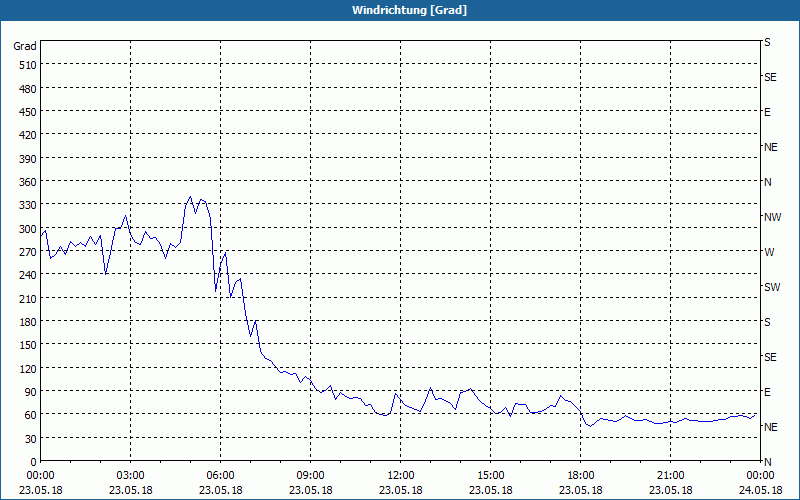Click the 270 y-axis value
The image size is (800, 500).
[28, 252]
